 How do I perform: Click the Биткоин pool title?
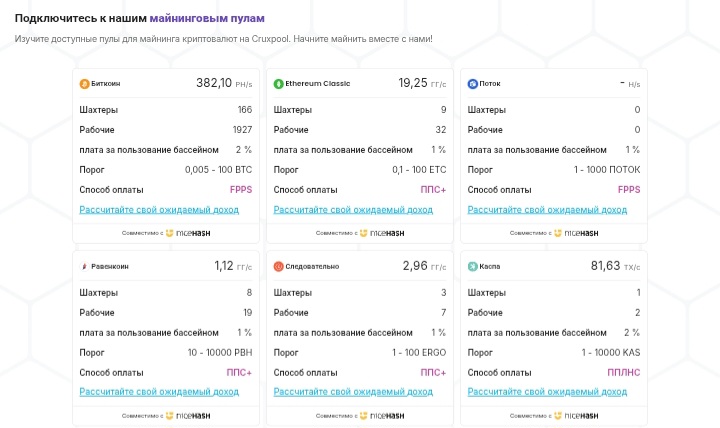(106, 84)
